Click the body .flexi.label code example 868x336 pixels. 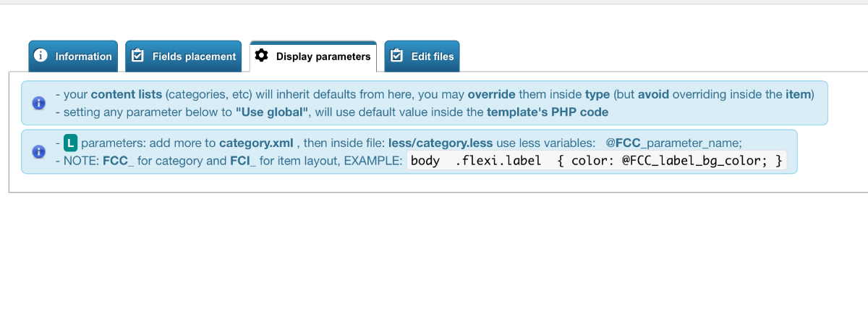(597, 161)
